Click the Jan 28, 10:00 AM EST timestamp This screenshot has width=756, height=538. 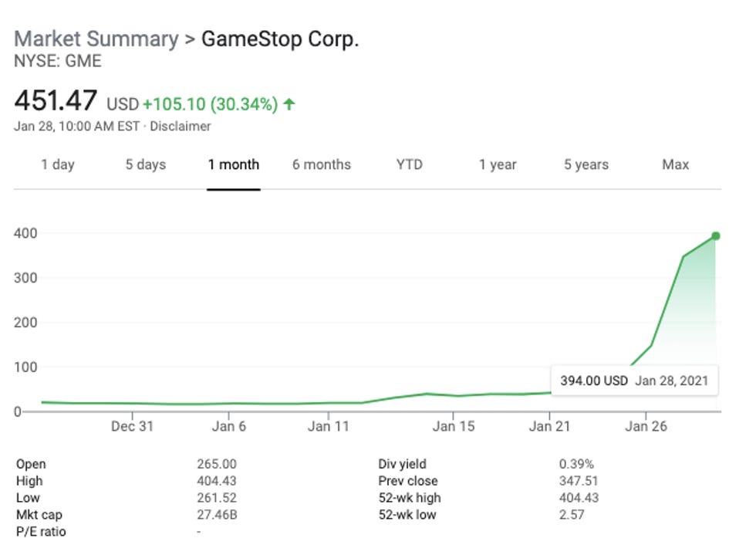click(76, 127)
